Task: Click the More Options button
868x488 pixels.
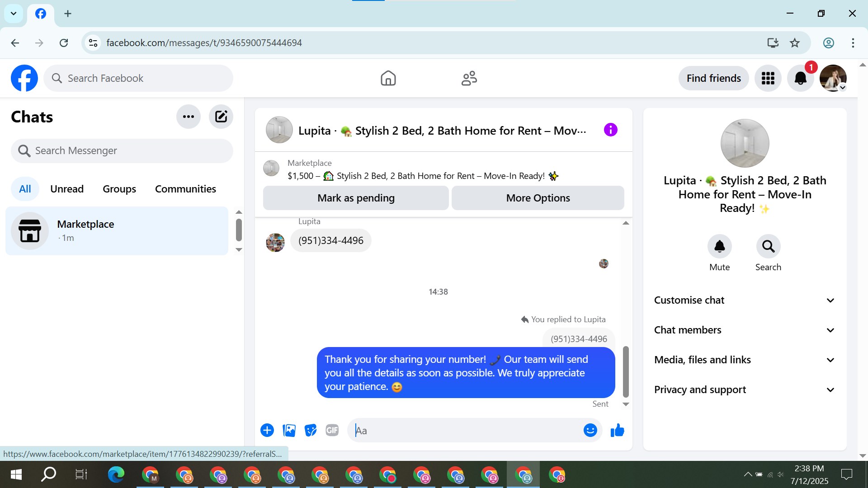Action: click(x=538, y=198)
